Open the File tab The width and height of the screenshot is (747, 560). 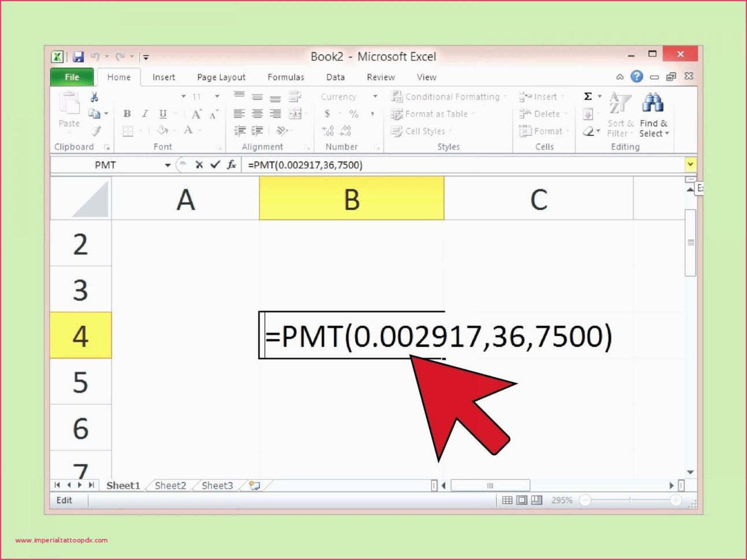point(72,77)
